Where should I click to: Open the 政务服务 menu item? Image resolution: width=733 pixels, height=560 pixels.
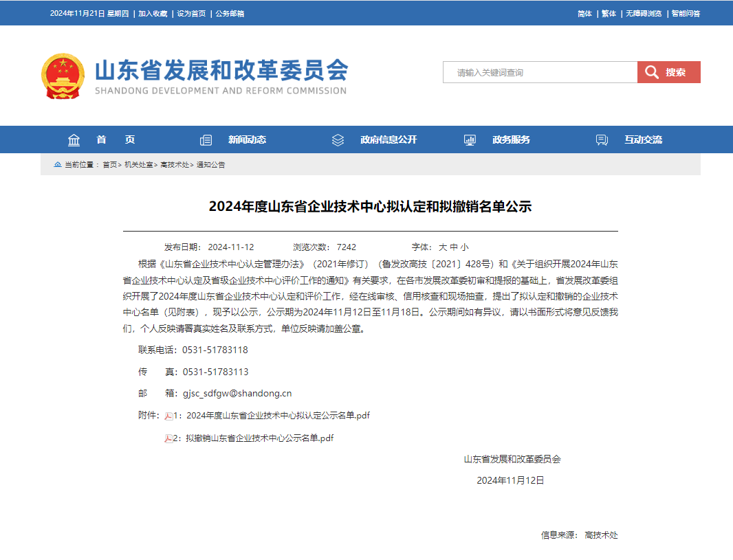point(511,140)
